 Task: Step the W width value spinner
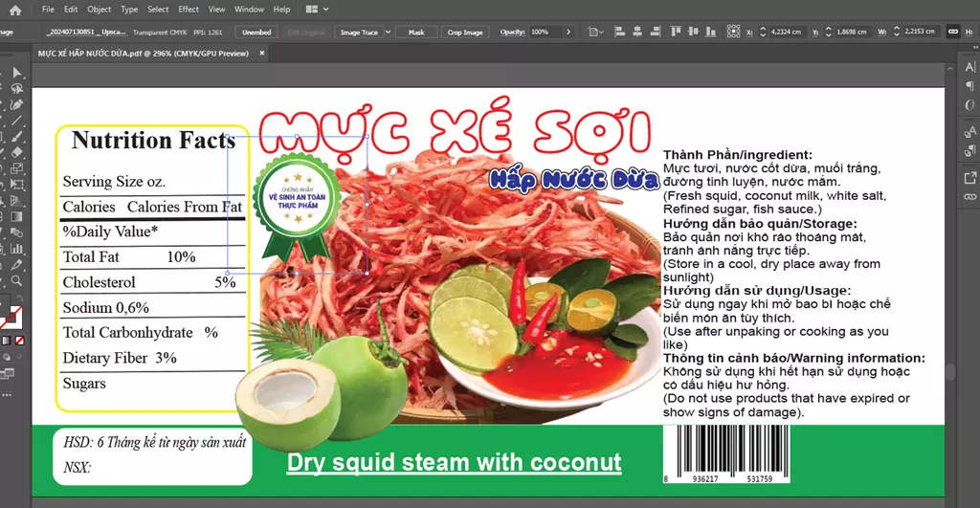897,32
